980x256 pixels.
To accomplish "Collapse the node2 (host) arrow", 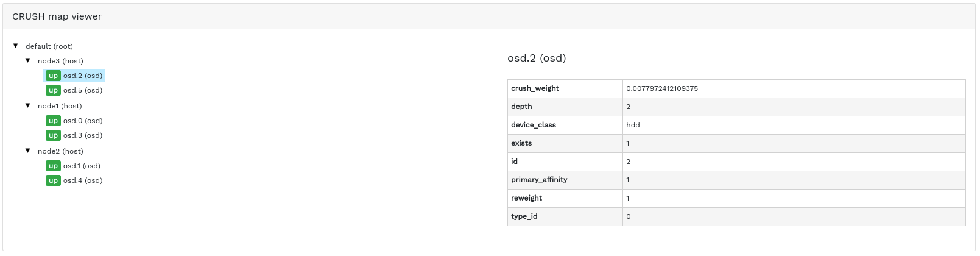I will (x=28, y=151).
